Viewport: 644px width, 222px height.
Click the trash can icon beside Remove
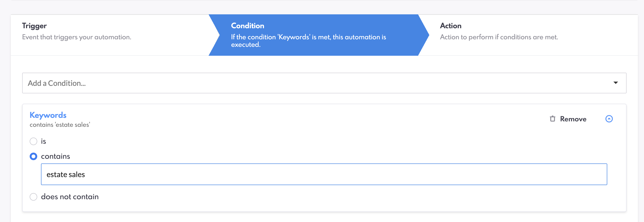[x=553, y=119]
